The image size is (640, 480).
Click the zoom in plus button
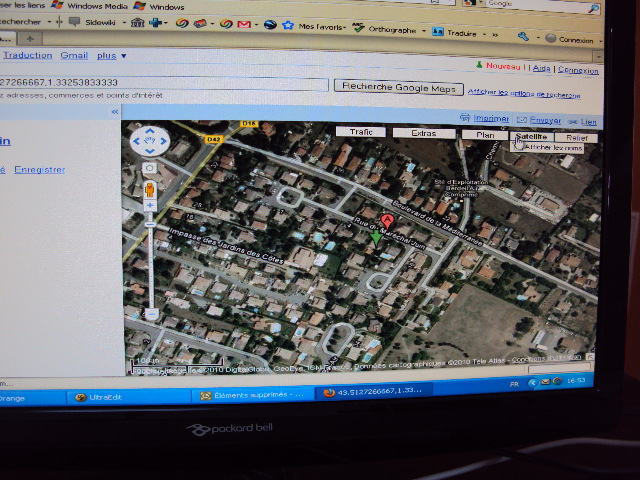[x=150, y=205]
